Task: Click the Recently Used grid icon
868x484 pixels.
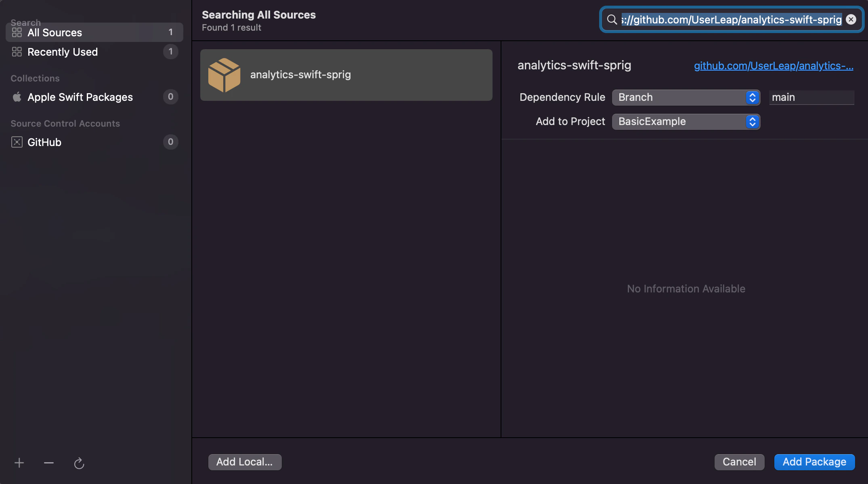Action: pyautogui.click(x=17, y=52)
